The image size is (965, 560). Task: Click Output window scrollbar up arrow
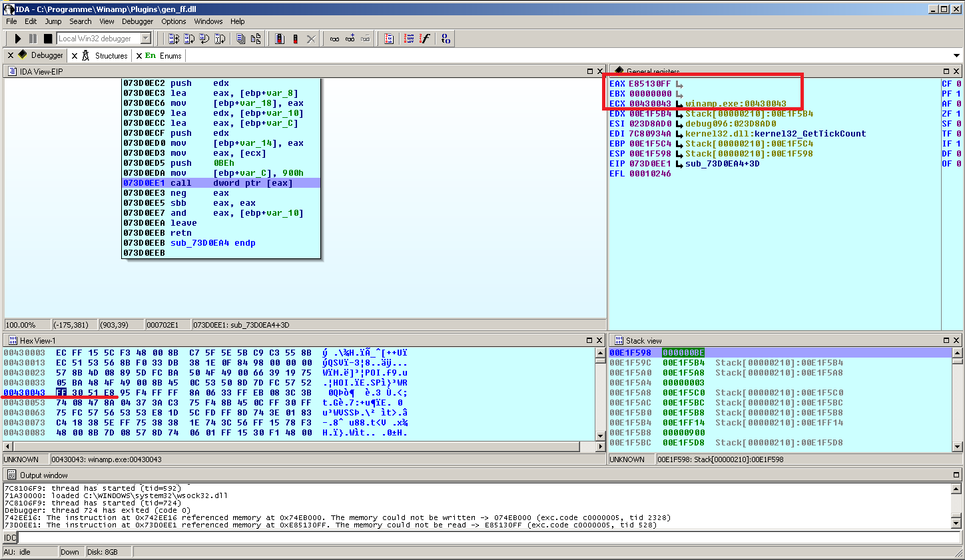[957, 489]
